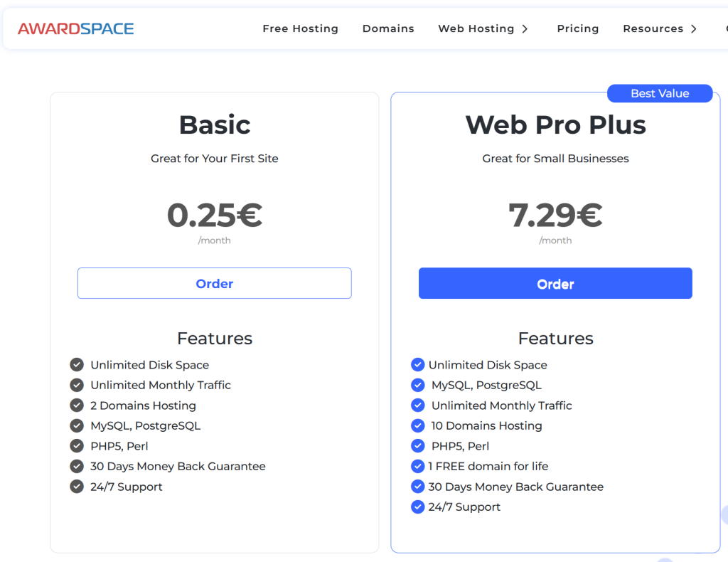Open the Resources menu
Viewport: 728px width, 562px height.
coord(653,28)
